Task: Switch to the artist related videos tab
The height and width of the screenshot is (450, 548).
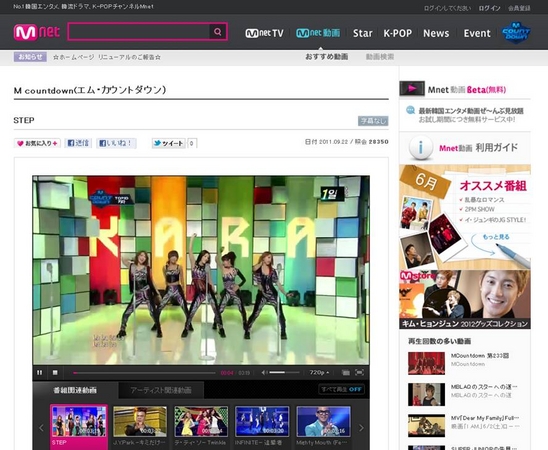Action: click(x=161, y=390)
